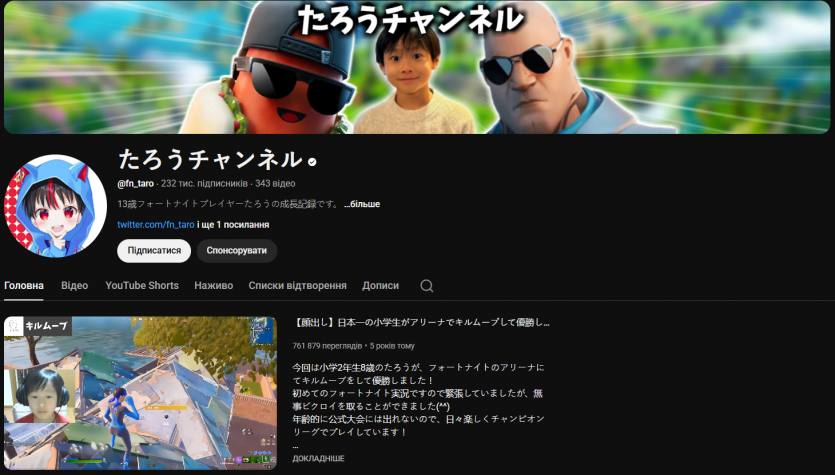Image resolution: width=835 pixels, height=475 pixels.
Task: Select the Наживо tab
Action: tap(213, 286)
